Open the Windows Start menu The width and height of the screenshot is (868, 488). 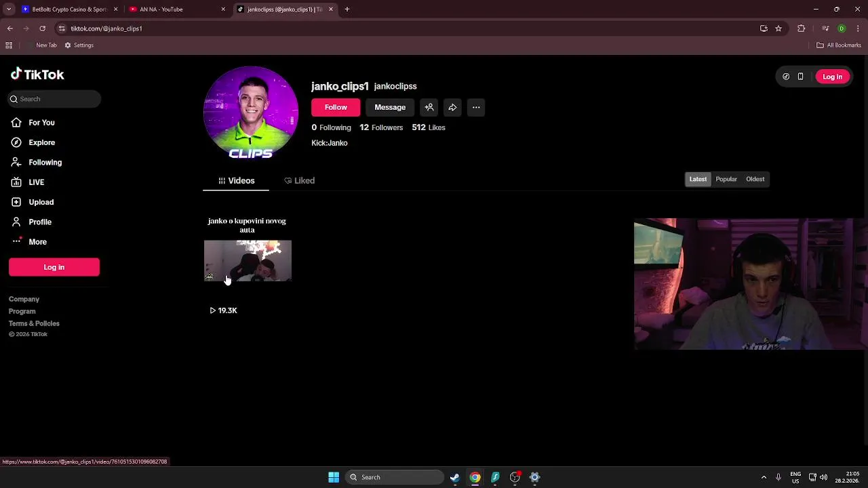(x=334, y=477)
